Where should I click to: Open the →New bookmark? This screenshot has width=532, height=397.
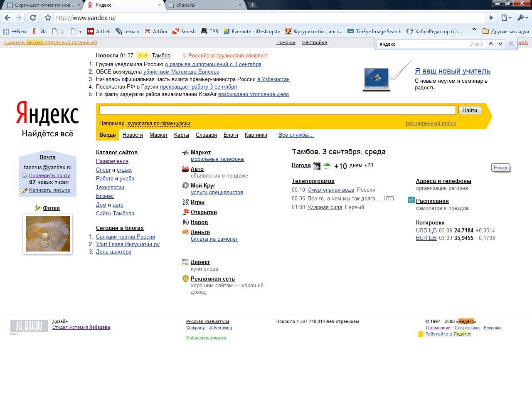tap(15, 31)
